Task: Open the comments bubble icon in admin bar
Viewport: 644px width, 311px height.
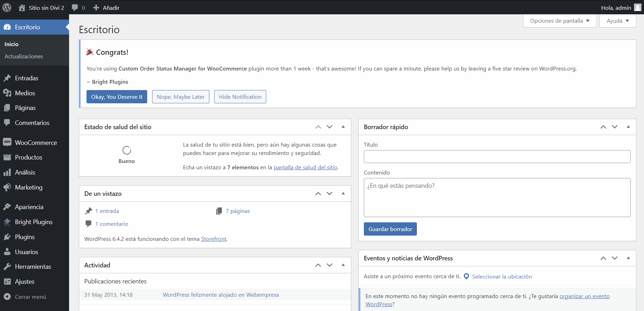Action: click(x=75, y=8)
